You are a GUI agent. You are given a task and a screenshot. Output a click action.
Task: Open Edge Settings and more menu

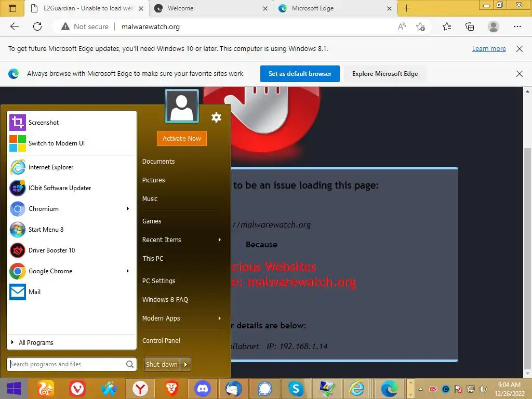[517, 26]
